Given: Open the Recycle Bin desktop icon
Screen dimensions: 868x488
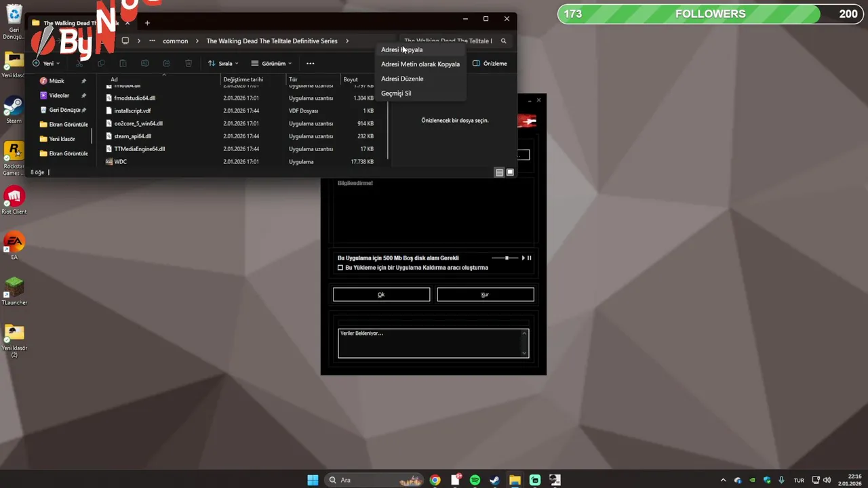Looking at the screenshot, I should [x=14, y=21].
